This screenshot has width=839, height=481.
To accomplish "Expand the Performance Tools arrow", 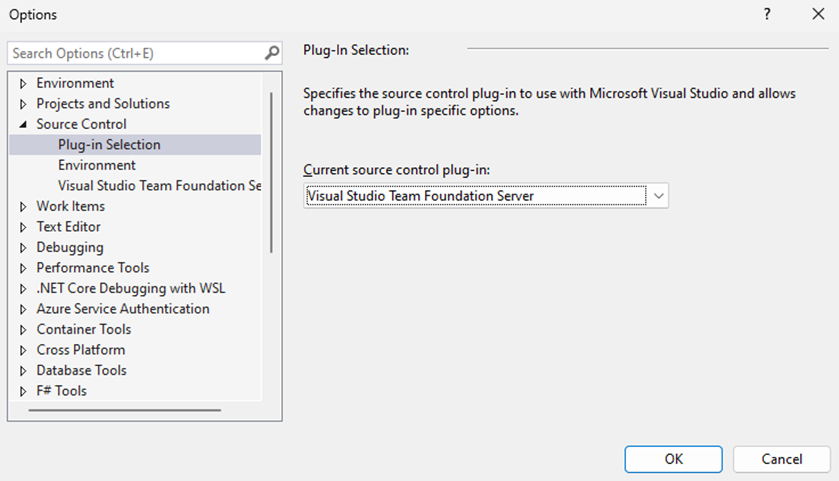I will point(23,268).
